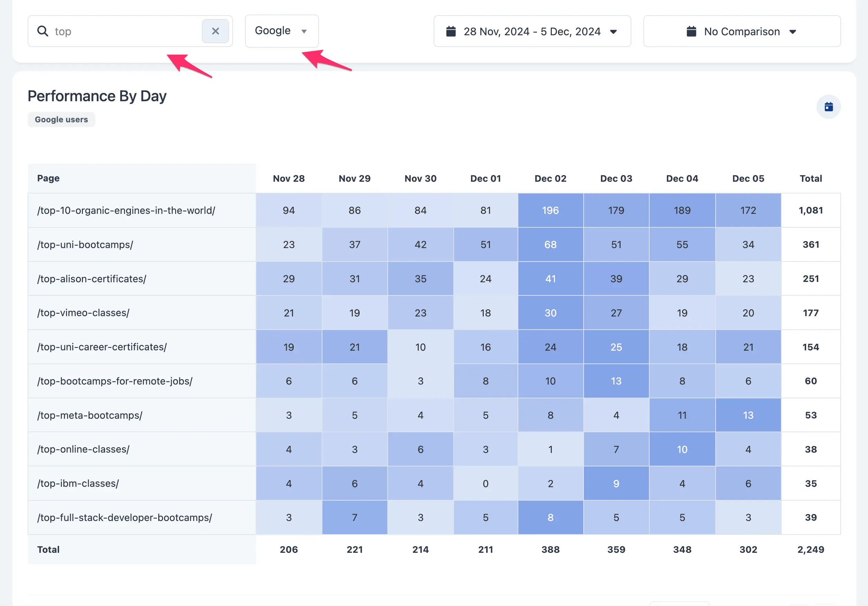Click the /top-meta-bootcamps/ Dec 05 cell showing 13
This screenshot has width=868, height=606.
coord(748,415)
